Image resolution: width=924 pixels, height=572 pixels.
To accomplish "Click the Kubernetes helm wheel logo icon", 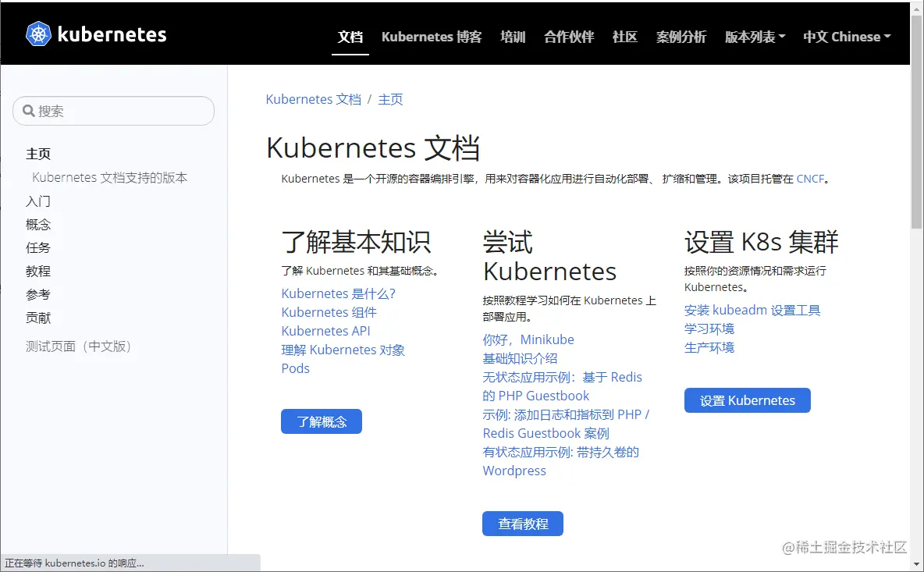I will click(38, 34).
